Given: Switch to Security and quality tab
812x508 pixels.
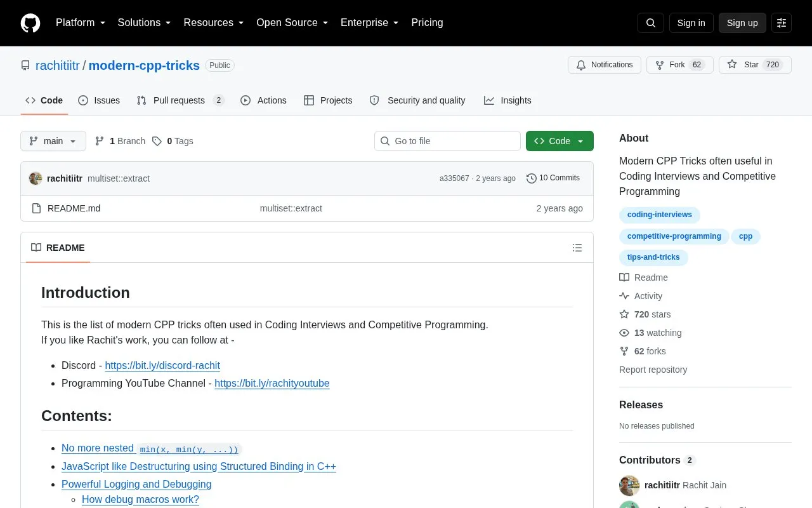Looking at the screenshot, I should pyautogui.click(x=417, y=100).
